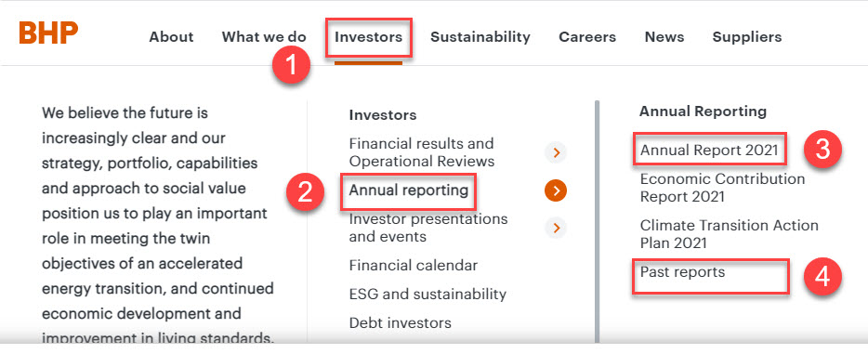The width and height of the screenshot is (868, 354).
Task: Open the Debt investors link
Action: 401,322
